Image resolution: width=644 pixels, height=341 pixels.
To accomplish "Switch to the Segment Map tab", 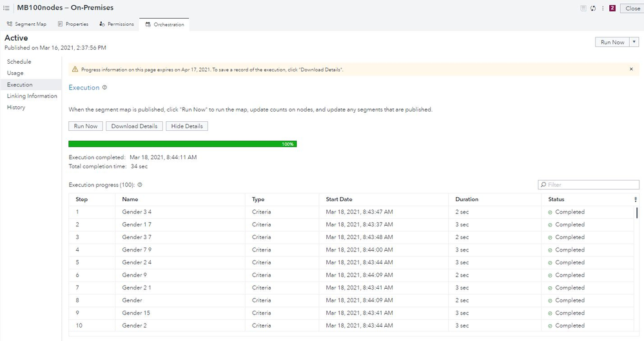I will 26,24.
